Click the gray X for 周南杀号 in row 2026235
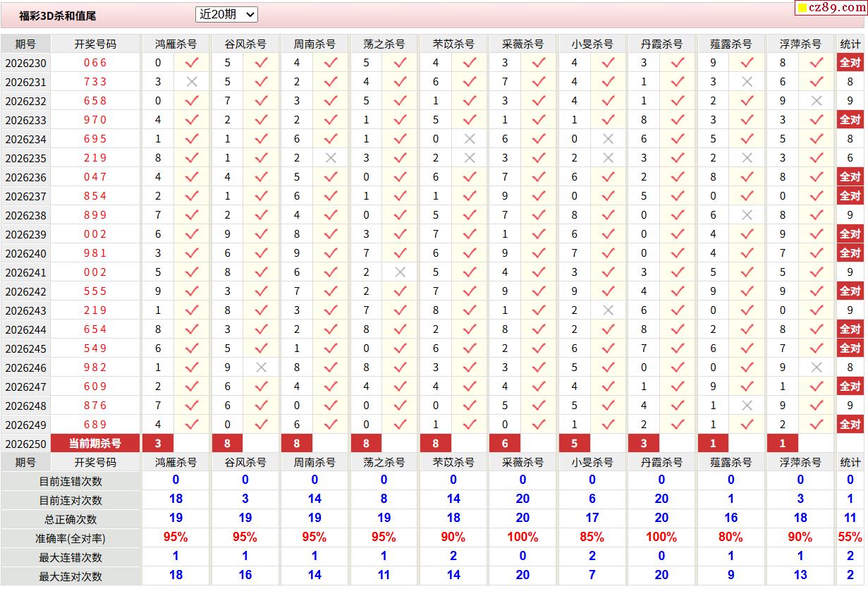The image size is (868, 589). coord(330,158)
